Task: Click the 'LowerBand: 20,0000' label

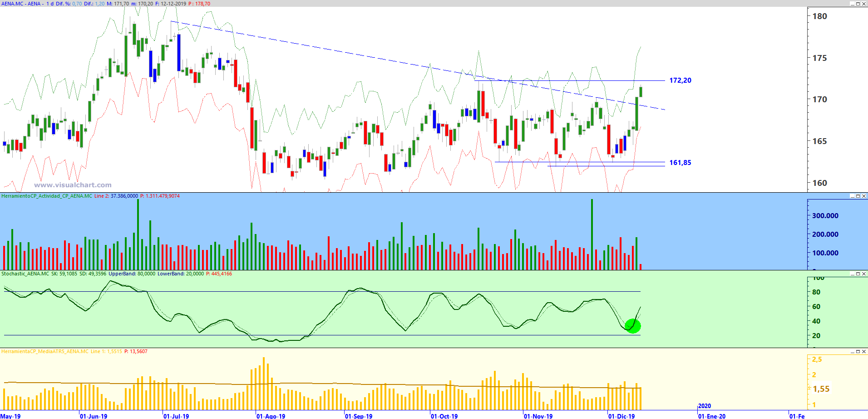Action: 181,274
